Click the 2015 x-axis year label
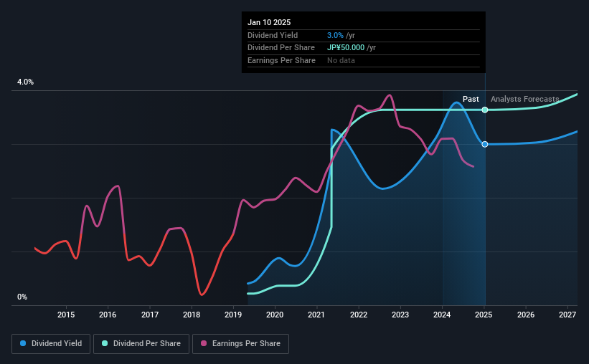Image resolution: width=589 pixels, height=364 pixels. [x=66, y=315]
